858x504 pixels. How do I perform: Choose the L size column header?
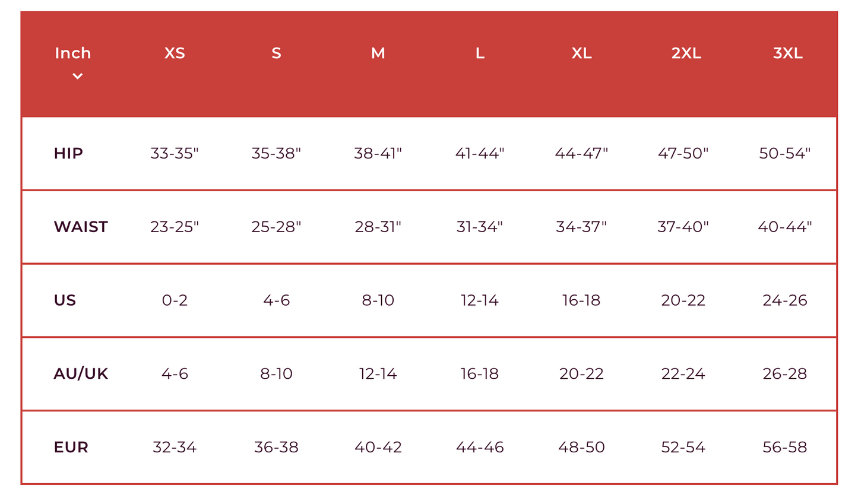[x=480, y=53]
